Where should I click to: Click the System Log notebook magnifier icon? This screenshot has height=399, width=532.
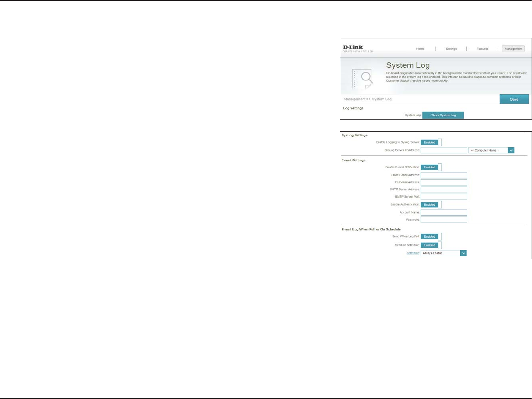(362, 79)
